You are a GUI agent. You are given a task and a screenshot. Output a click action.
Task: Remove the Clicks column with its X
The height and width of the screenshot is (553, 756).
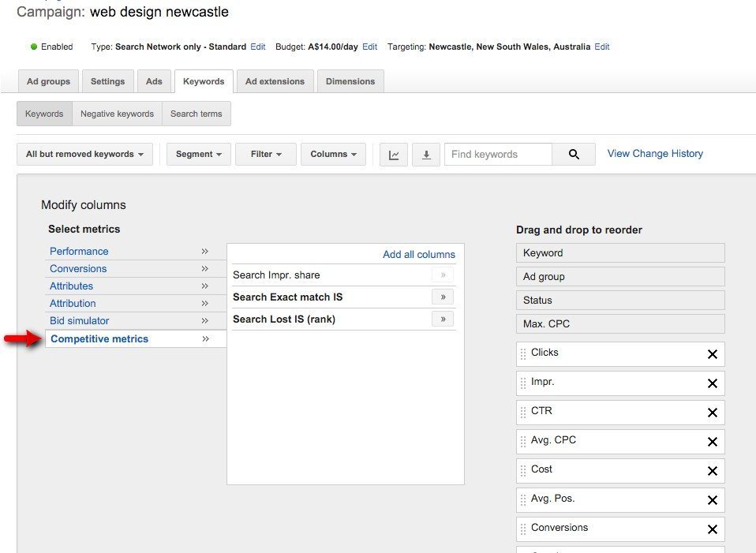click(x=713, y=353)
